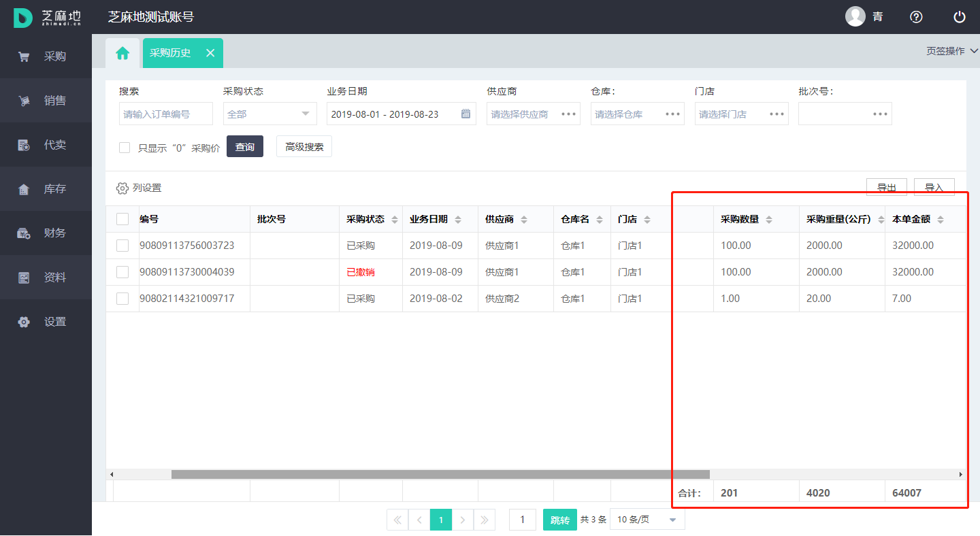Viewport: 980px width, 536px height.
Task: Go to previous page arrow
Action: pos(419,520)
